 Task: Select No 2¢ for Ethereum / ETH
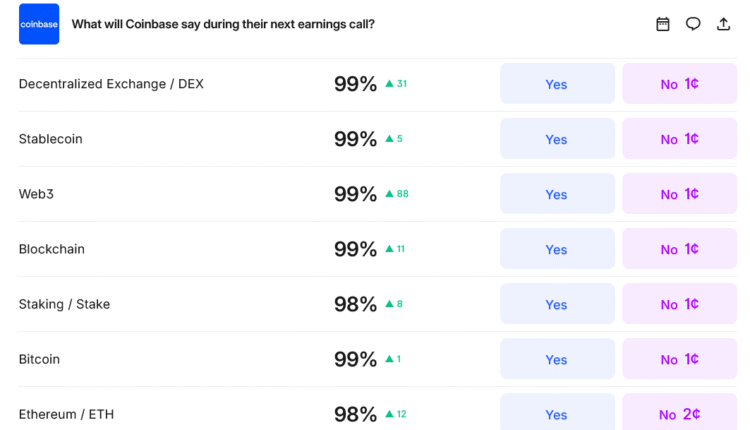[679, 413]
